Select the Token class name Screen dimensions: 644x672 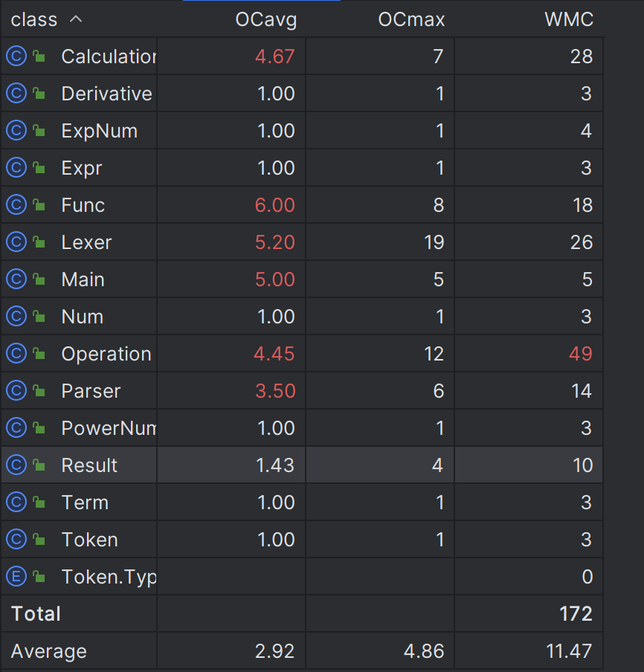click(x=90, y=540)
